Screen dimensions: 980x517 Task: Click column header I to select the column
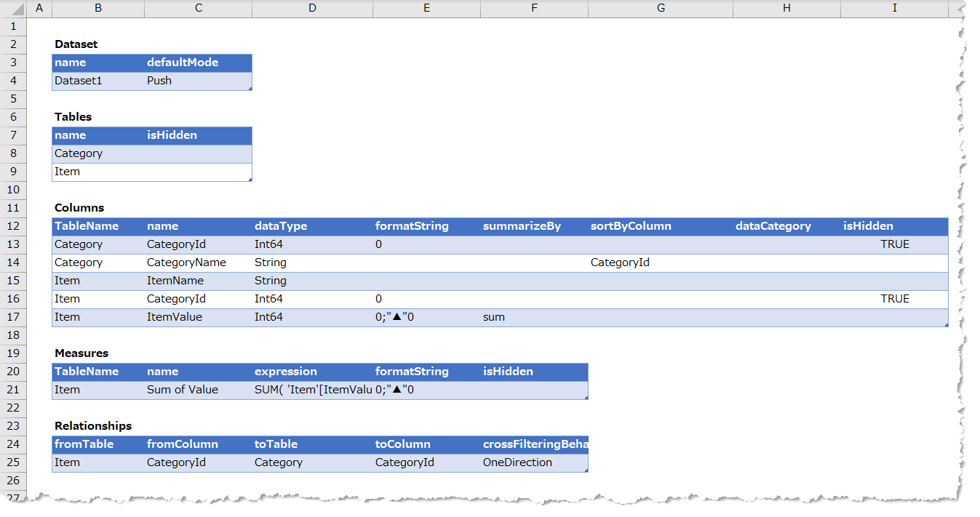click(x=893, y=8)
